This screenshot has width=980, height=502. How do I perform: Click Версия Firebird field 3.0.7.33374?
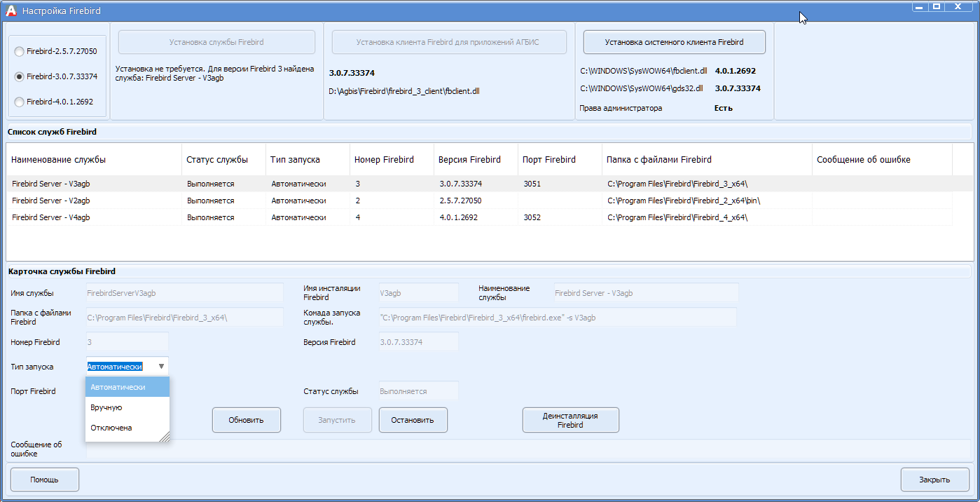(418, 342)
